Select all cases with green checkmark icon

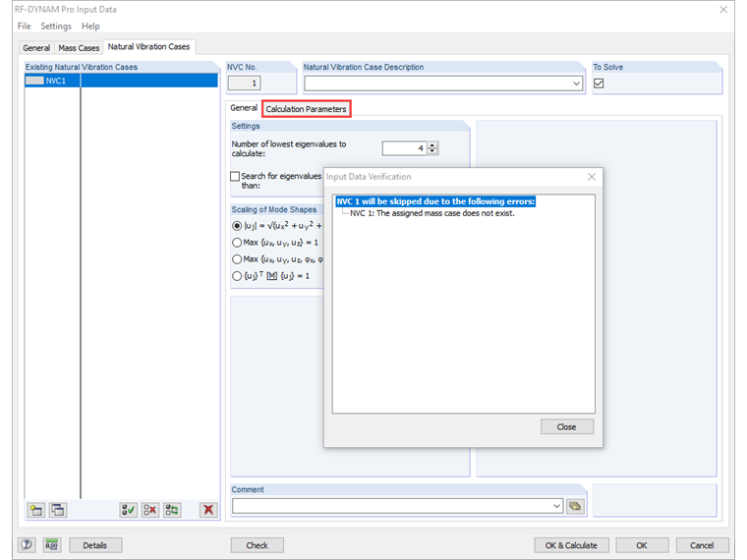click(x=128, y=510)
